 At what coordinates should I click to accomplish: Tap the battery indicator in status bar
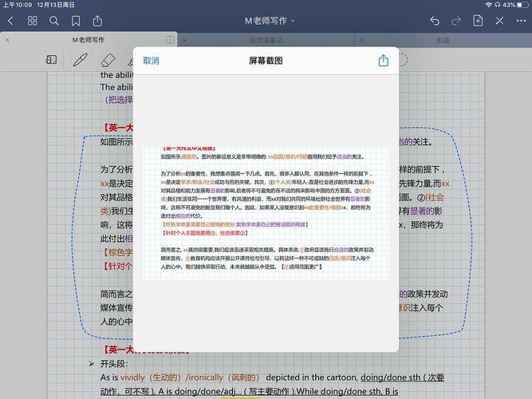pyautogui.click(x=523, y=5)
